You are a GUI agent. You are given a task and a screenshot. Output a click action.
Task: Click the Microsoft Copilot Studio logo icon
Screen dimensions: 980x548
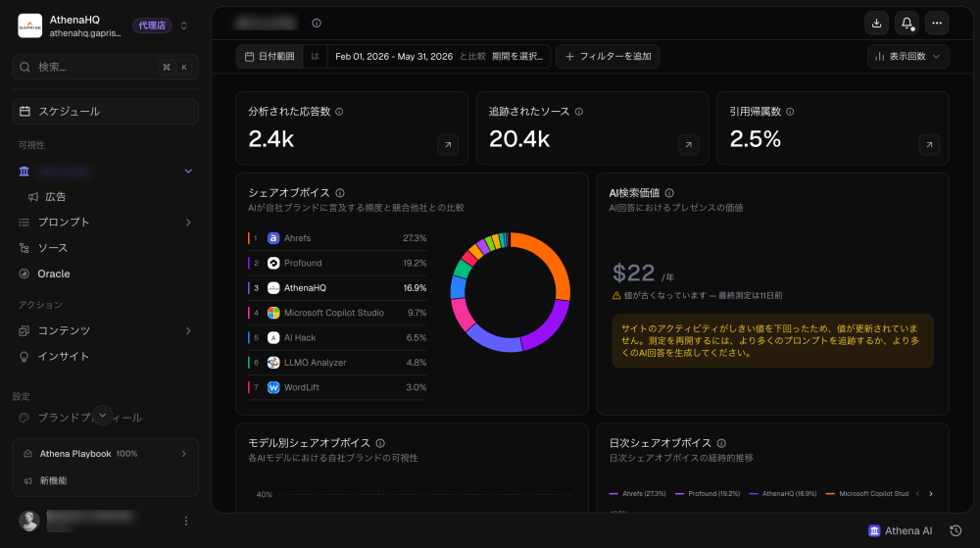pos(273,313)
